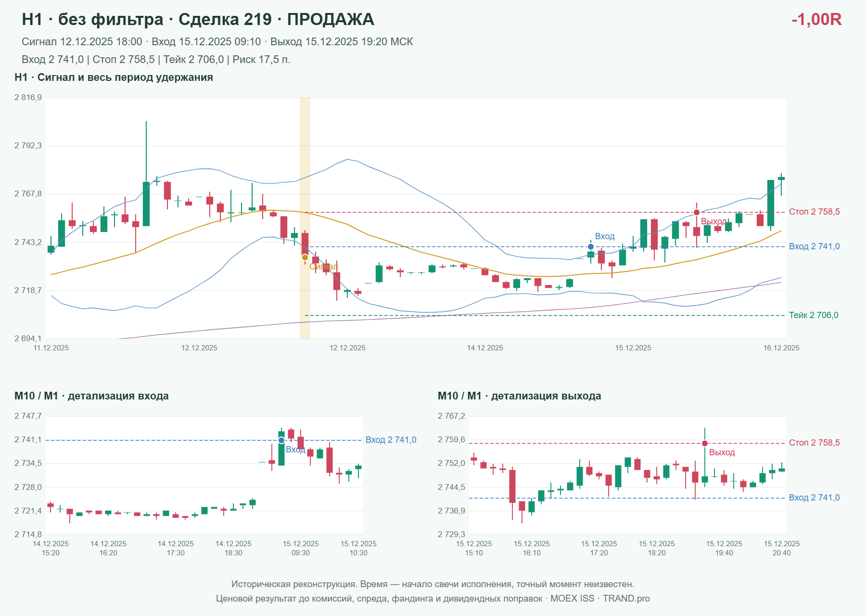Click the 'Стоп 2 758,5' label in exit detail chart
The image size is (866, 616).
[x=814, y=443]
